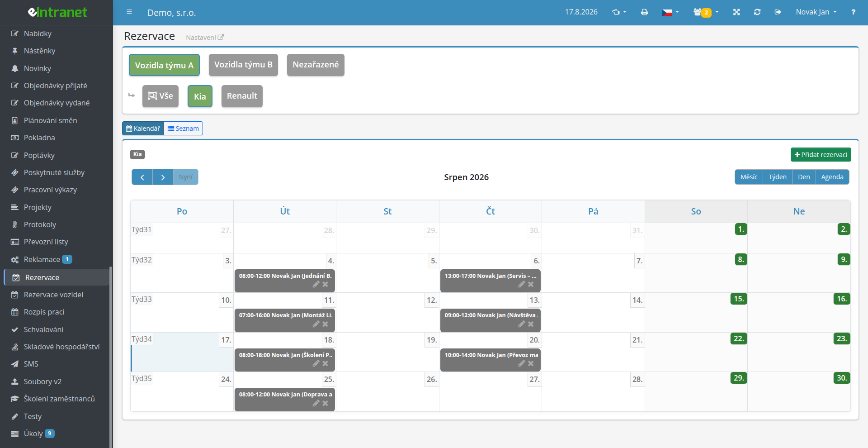The width and height of the screenshot is (868, 448).
Task: Go to previous month arrow
Action: (142, 177)
